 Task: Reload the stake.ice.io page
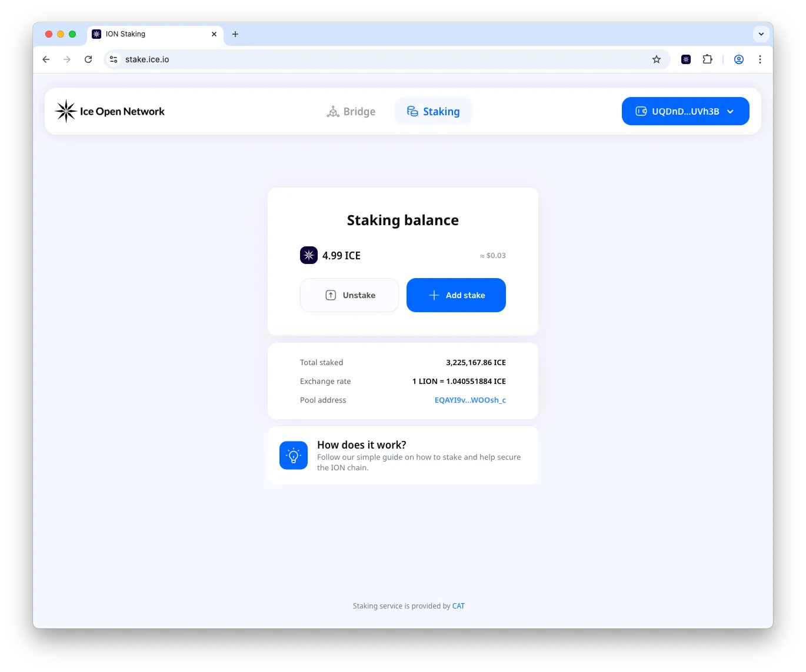coord(88,59)
